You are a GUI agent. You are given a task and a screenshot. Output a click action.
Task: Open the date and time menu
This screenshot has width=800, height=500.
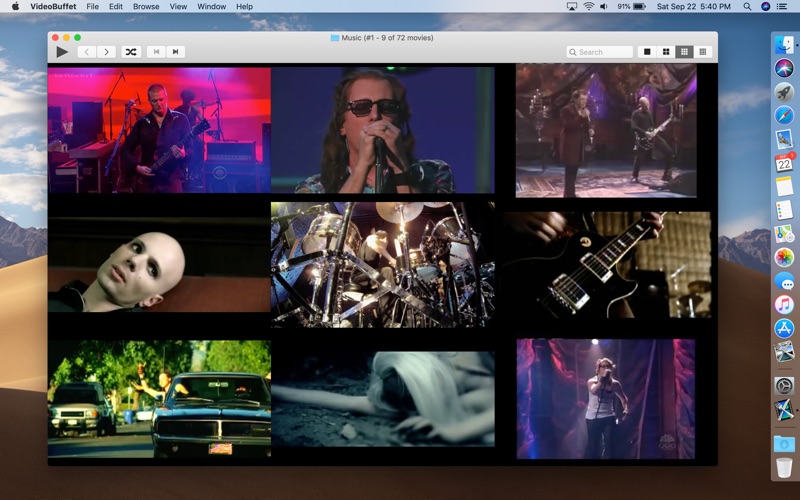(x=693, y=7)
